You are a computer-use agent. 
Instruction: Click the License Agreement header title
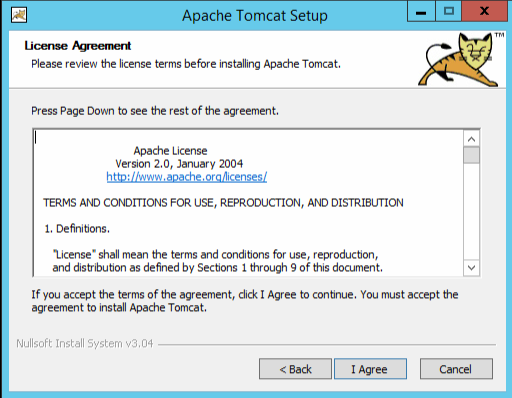(x=78, y=46)
